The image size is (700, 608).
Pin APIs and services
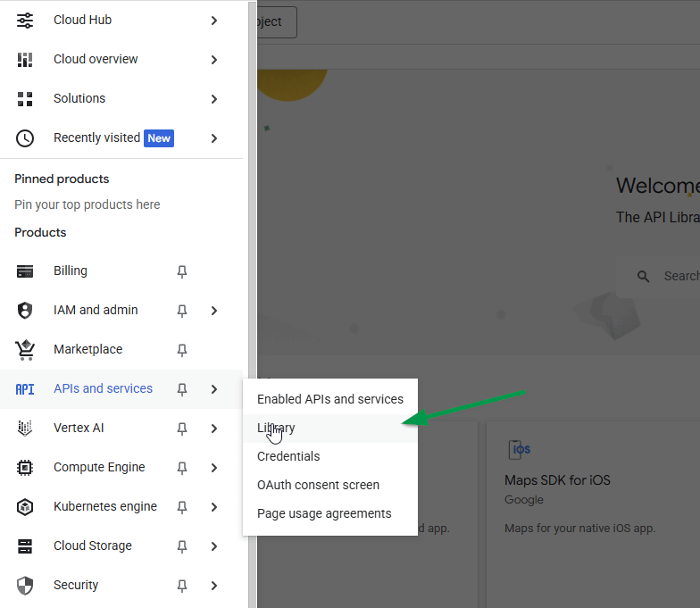[182, 389]
